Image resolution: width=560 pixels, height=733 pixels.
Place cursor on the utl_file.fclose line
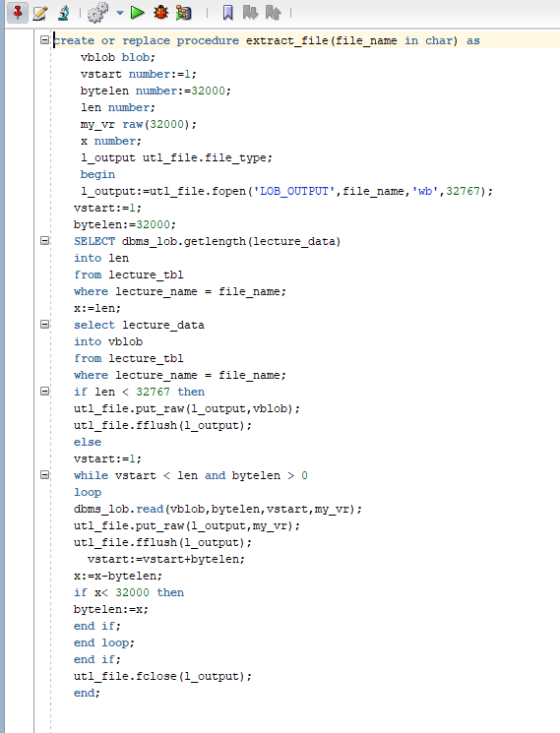click(x=162, y=677)
